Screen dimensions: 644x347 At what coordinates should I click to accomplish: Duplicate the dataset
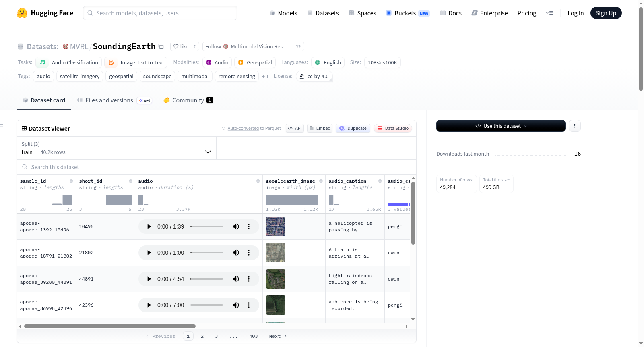(353, 128)
